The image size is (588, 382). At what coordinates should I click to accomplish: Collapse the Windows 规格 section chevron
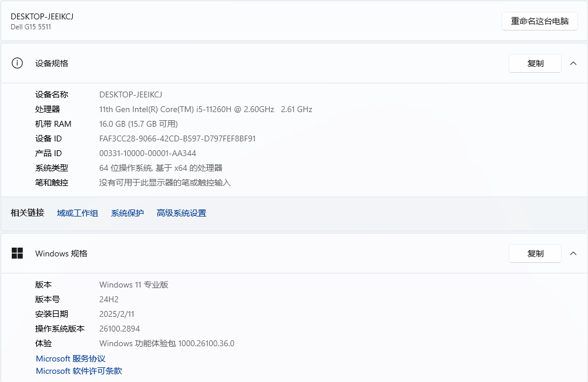coord(573,253)
